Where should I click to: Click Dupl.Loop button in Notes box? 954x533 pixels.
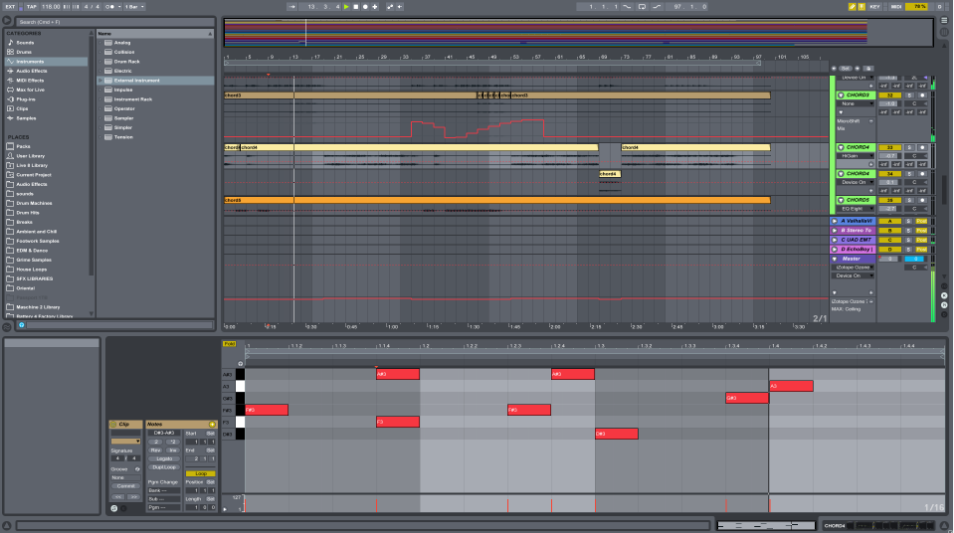pyautogui.click(x=164, y=467)
